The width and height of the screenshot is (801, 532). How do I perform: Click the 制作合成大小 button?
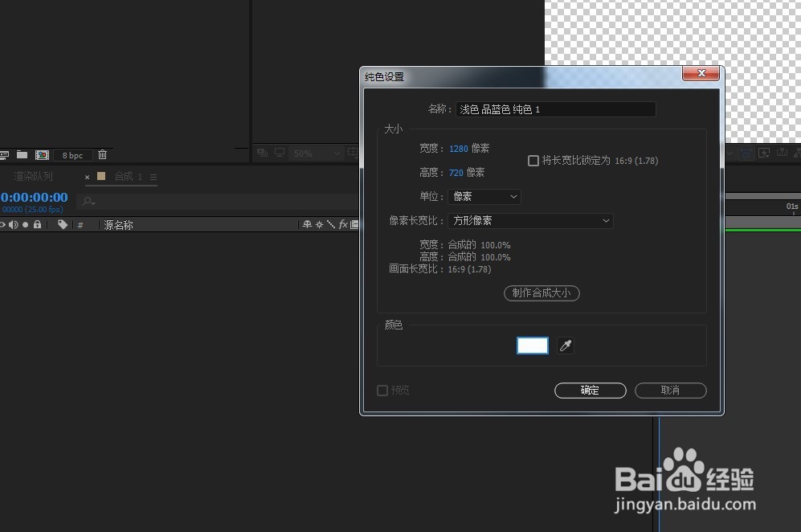pyautogui.click(x=541, y=293)
